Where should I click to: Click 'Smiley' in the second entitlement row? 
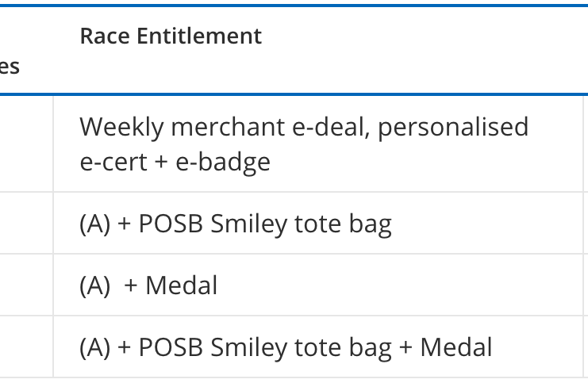click(248, 224)
